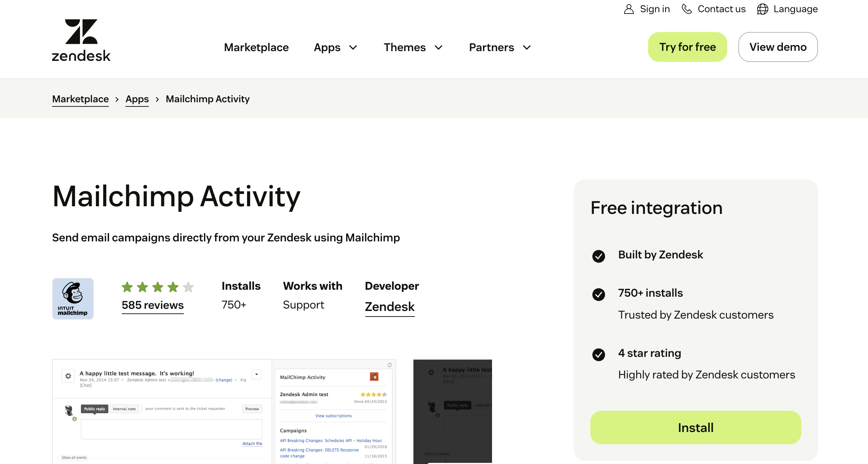Viewport: 868px width, 464px height.
Task: Select the Public reply tab in the screenshot
Action: tap(94, 409)
